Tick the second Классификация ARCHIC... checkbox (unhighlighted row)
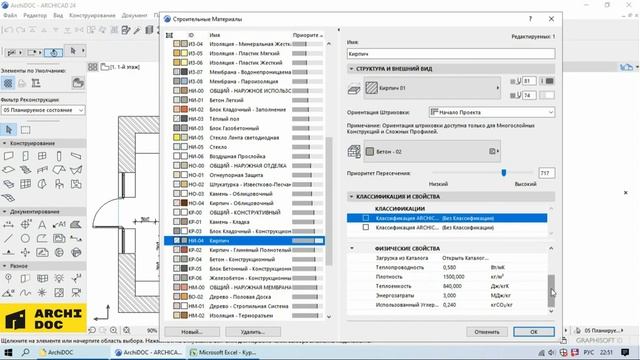Image resolution: width=640 pixels, height=360 pixels. 366,227
